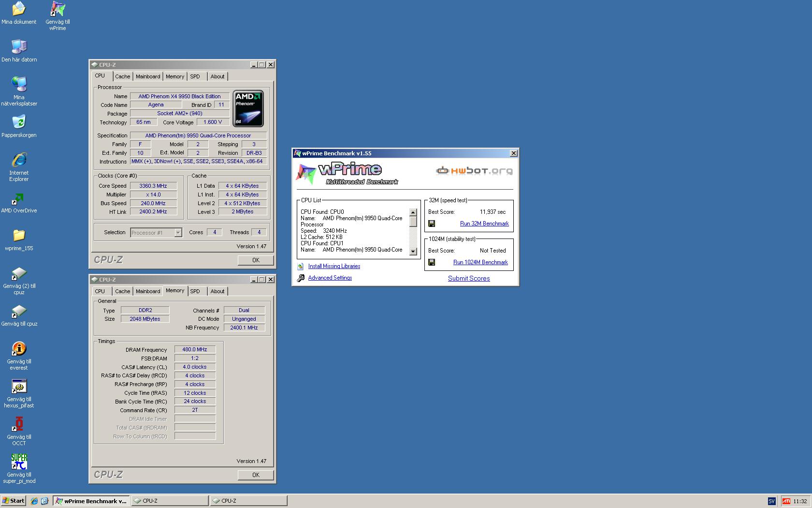The width and height of the screenshot is (812, 508).
Task: Click the DRAM Frequency value 480.0 MHz
Action: 195,349
